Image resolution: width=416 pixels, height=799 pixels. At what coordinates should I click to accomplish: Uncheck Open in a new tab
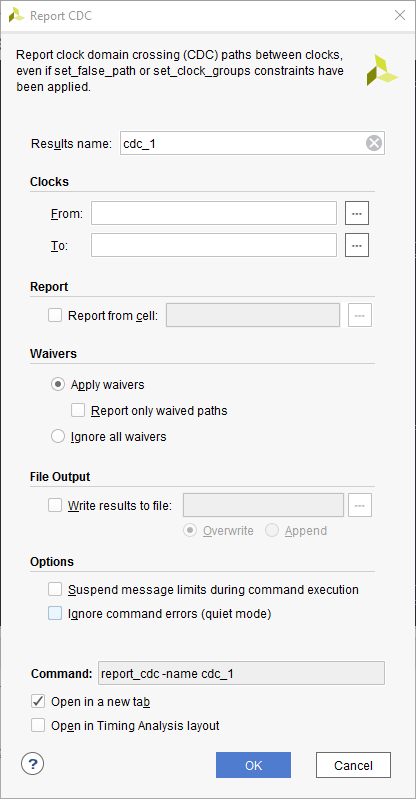point(38,702)
